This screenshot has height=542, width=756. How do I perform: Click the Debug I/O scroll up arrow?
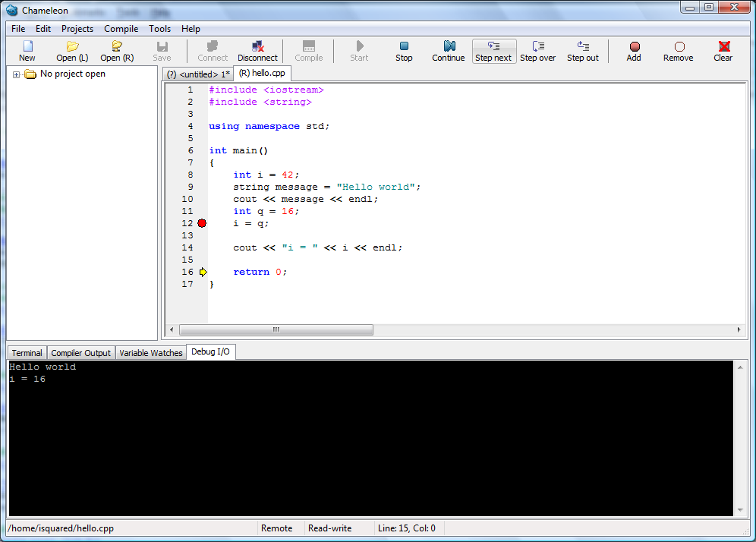pos(740,367)
